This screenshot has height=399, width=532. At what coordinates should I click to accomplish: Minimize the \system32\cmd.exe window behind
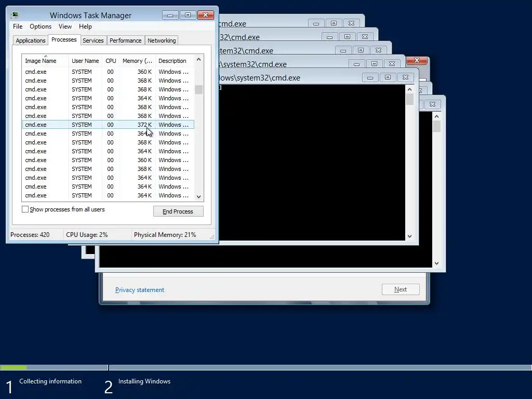pyautogui.click(x=356, y=64)
